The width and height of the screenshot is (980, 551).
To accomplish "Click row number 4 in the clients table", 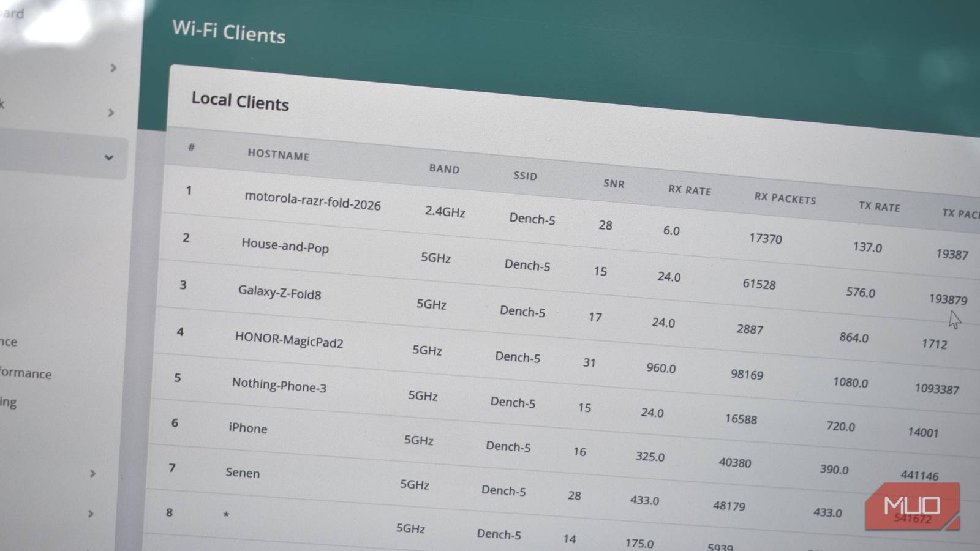I will click(x=180, y=332).
